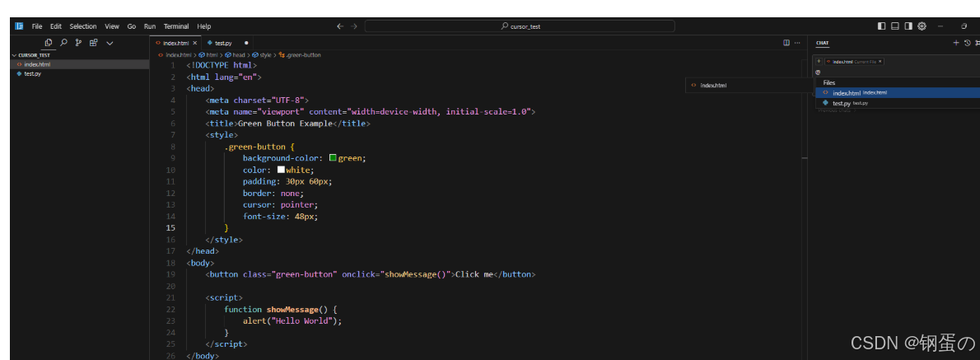Click unsaved dot on test.py tab
The height and width of the screenshot is (360, 980).
pyautogui.click(x=246, y=43)
